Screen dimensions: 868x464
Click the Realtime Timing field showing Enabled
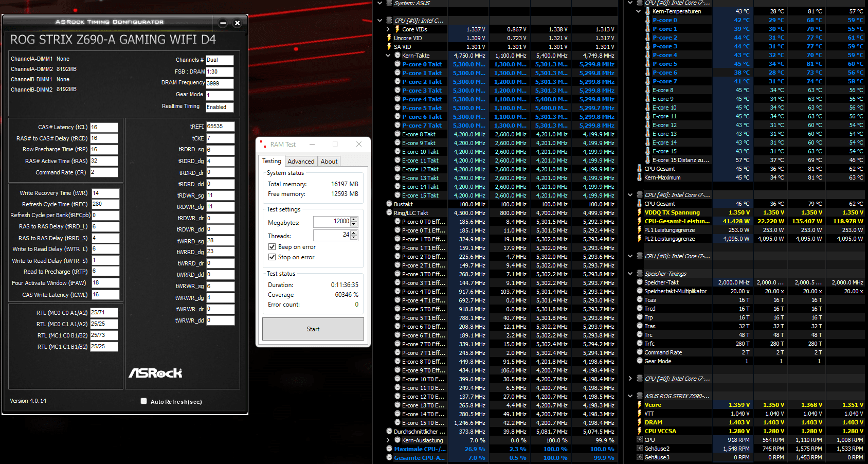(x=220, y=107)
